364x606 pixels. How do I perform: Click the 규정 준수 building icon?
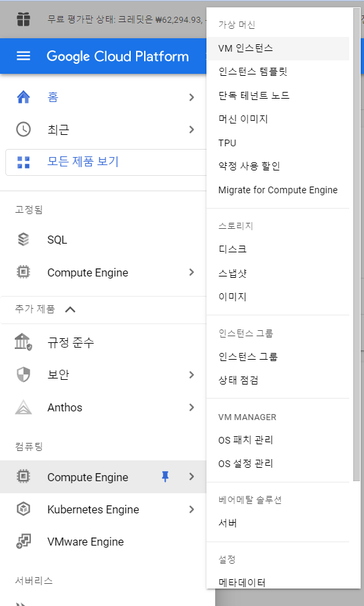pyautogui.click(x=23, y=342)
